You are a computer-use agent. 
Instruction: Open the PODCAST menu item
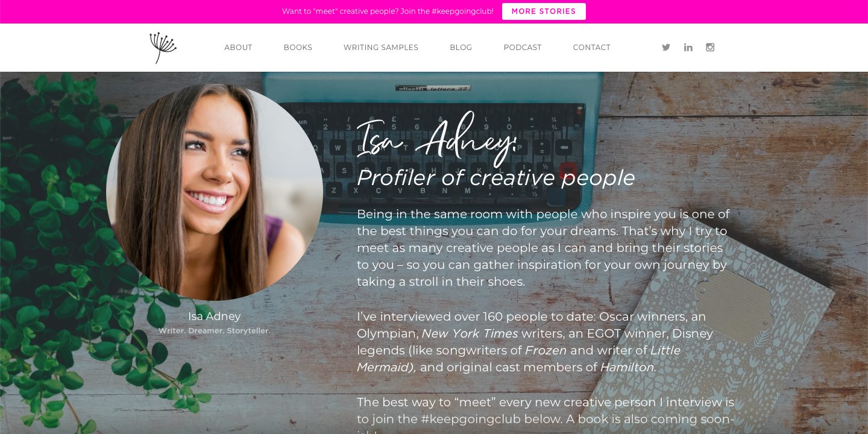point(523,48)
